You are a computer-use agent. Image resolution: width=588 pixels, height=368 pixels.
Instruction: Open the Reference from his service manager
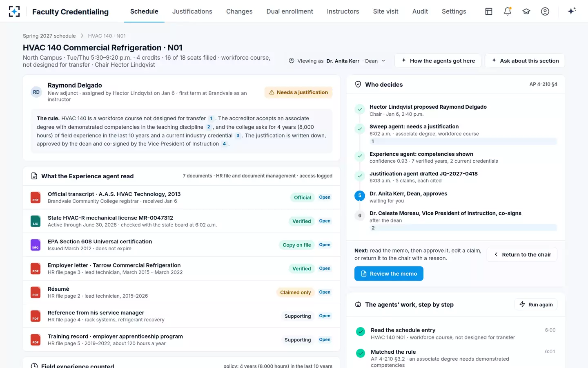point(325,316)
